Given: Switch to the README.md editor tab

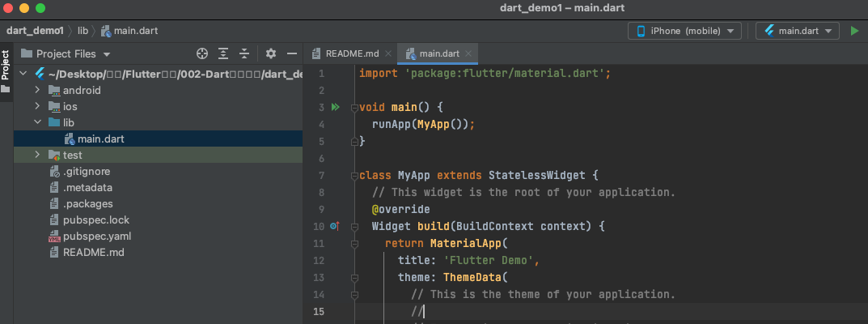Looking at the screenshot, I should pos(352,53).
